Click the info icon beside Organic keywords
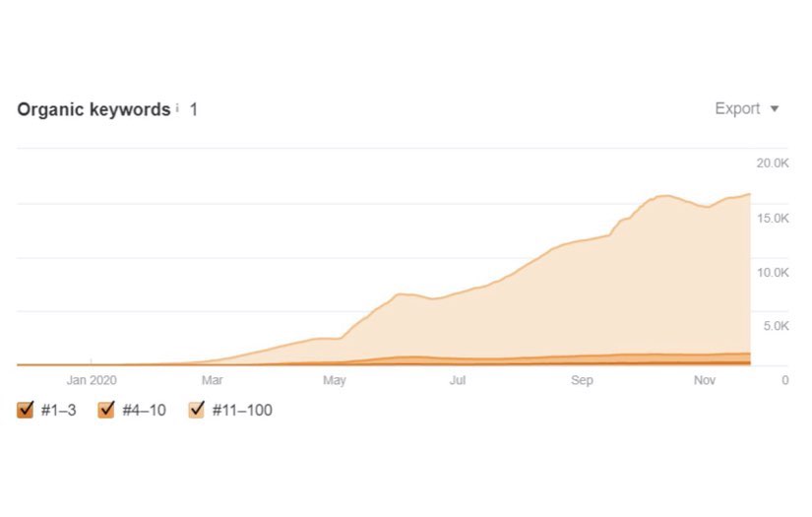Image resolution: width=812 pixels, height=517 pixels. pos(177,108)
